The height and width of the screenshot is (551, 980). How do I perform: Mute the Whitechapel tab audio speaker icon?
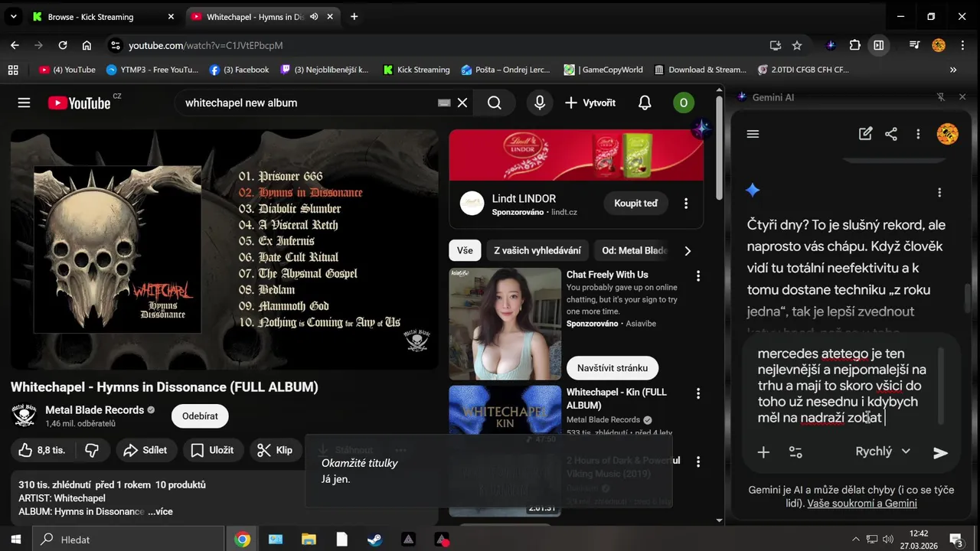click(314, 17)
